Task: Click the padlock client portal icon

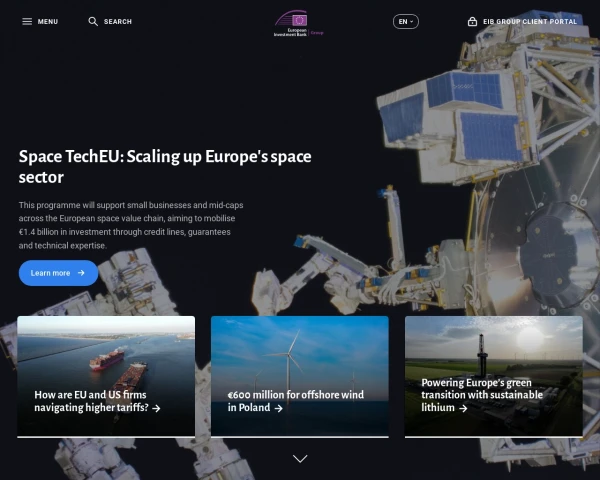Action: pyautogui.click(x=472, y=21)
